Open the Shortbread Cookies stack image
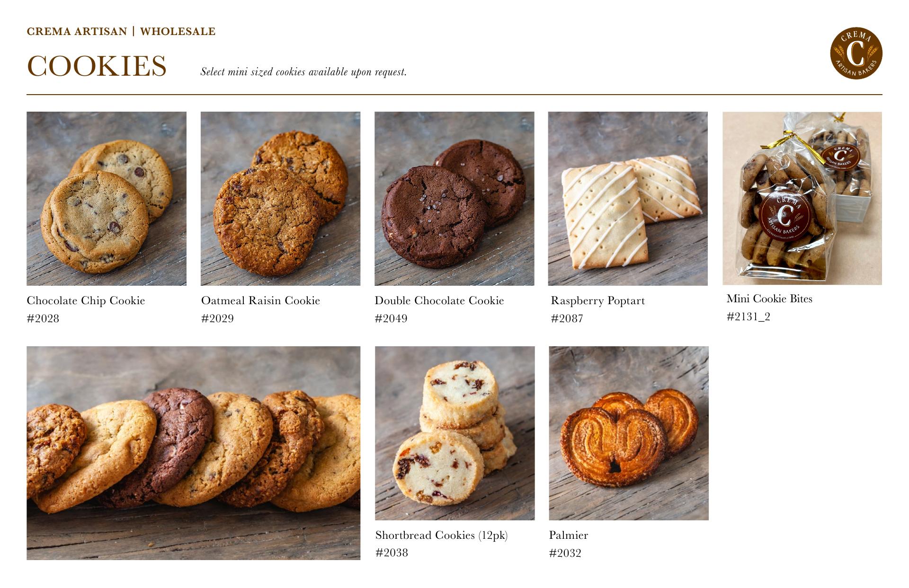This screenshot has height=588, width=909. 455,433
